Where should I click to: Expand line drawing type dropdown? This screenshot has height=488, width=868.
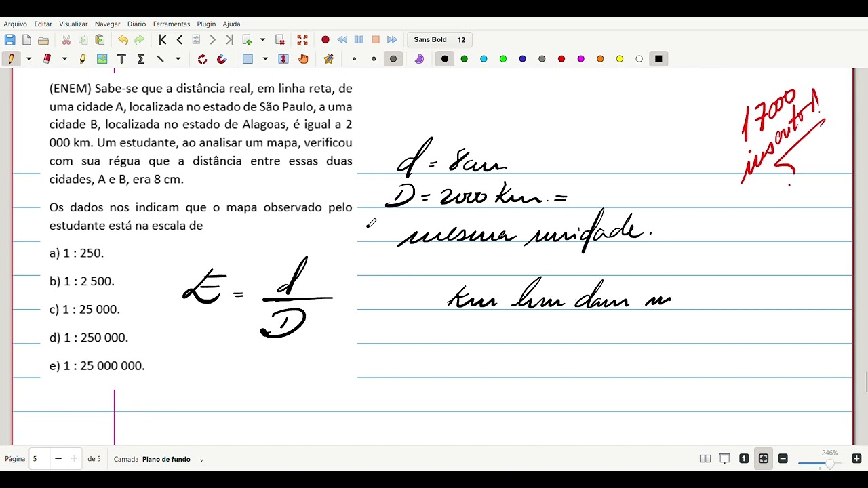click(178, 59)
